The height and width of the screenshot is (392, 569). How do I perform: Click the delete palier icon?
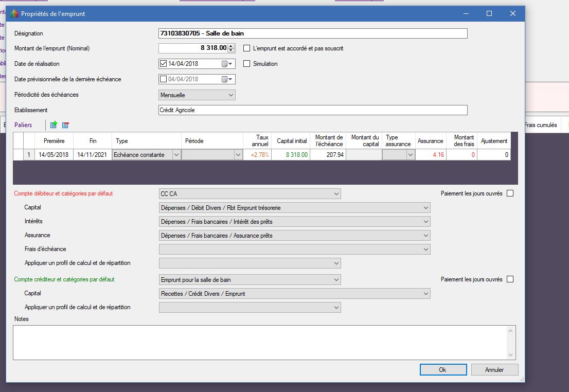coord(65,125)
